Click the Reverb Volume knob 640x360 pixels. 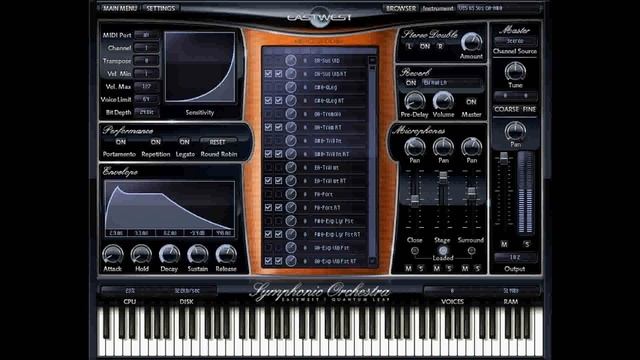(x=443, y=101)
